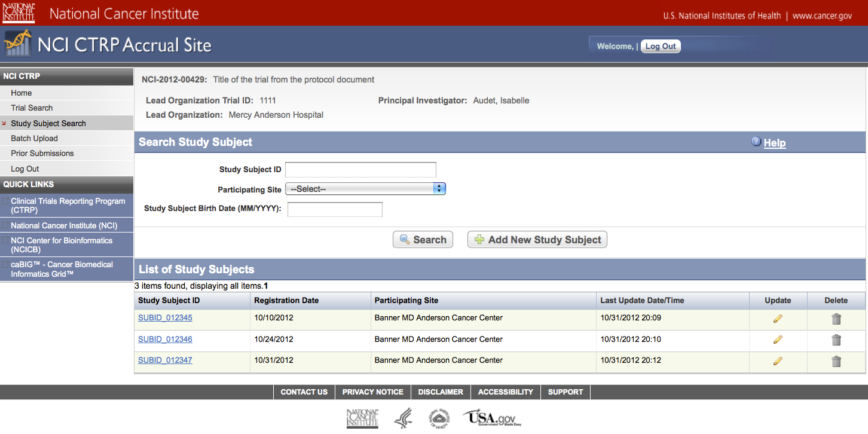Click the www.cancer.gov header link

[822, 16]
